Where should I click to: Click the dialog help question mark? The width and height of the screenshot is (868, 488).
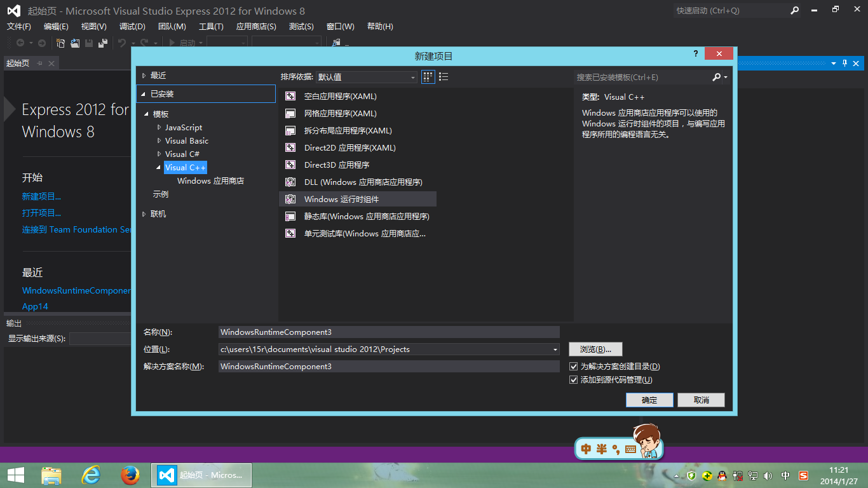point(696,55)
